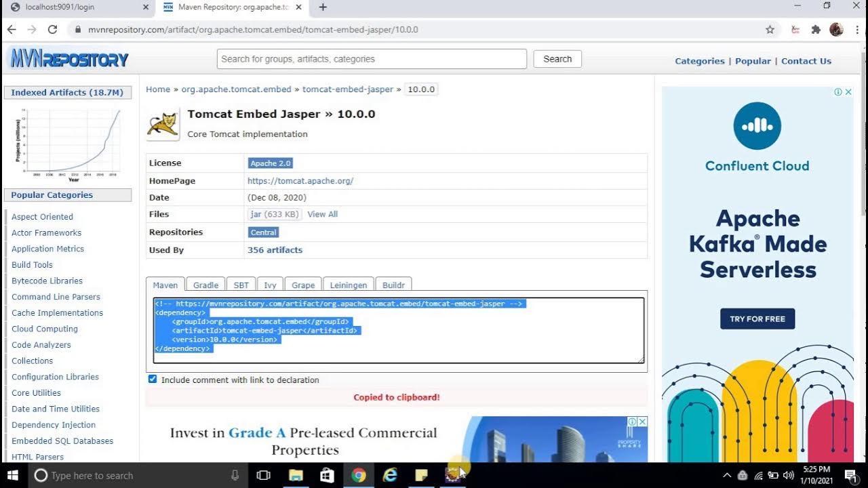Click the Central repository badge
This screenshot has height=488, width=868.
(x=264, y=232)
